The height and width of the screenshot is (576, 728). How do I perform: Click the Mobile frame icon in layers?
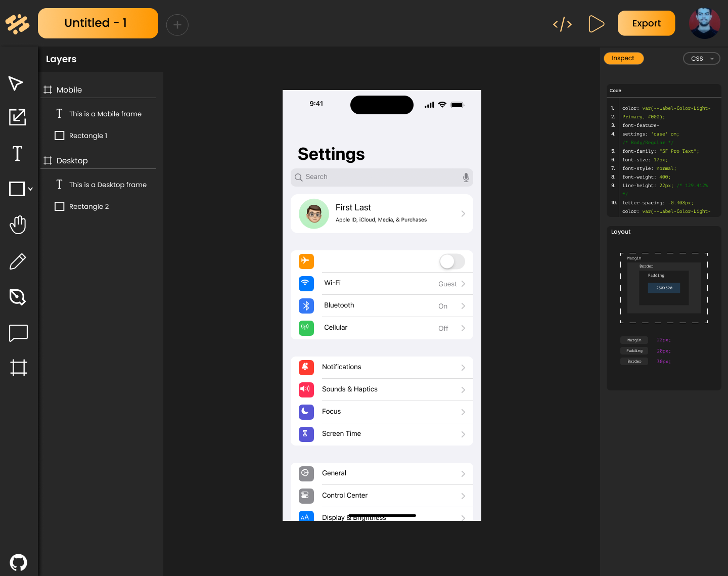(48, 90)
